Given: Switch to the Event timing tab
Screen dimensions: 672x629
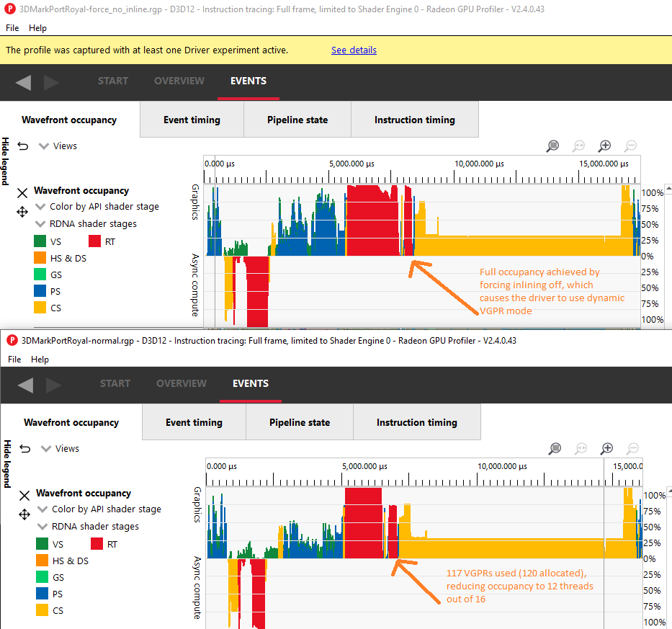Looking at the screenshot, I should click(x=192, y=120).
